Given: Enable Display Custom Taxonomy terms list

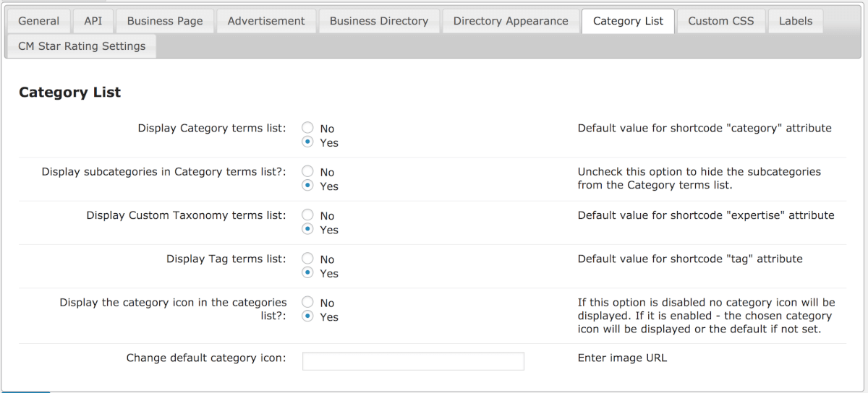Looking at the screenshot, I should (307, 229).
